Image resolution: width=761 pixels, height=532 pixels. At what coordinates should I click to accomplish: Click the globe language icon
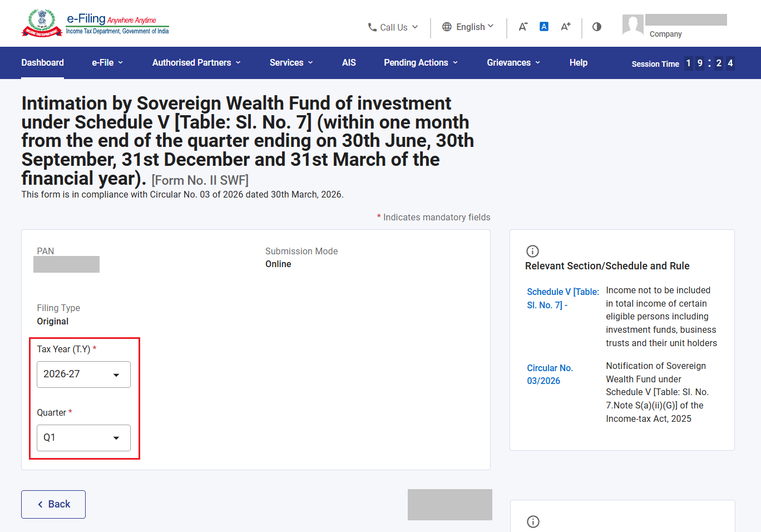click(447, 27)
